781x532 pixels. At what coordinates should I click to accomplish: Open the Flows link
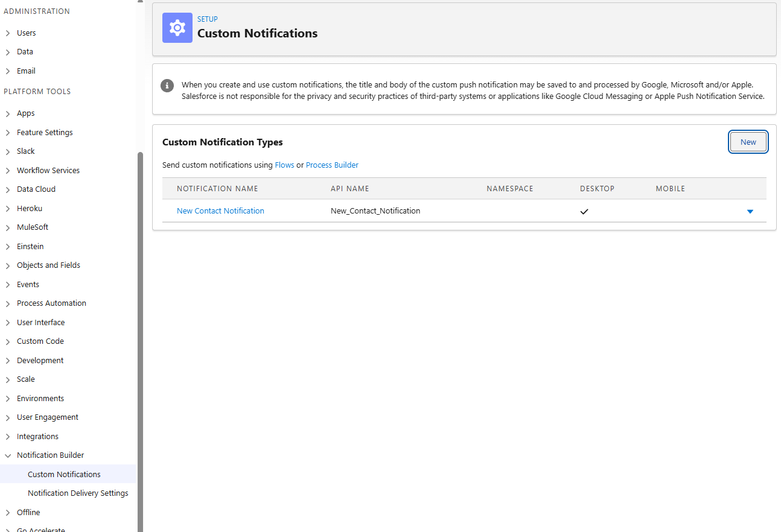click(x=284, y=165)
